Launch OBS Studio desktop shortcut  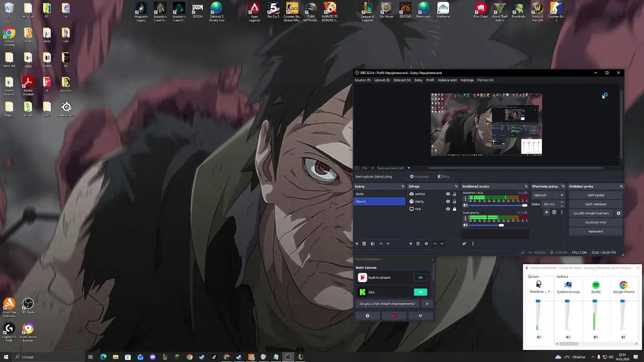pos(28,306)
